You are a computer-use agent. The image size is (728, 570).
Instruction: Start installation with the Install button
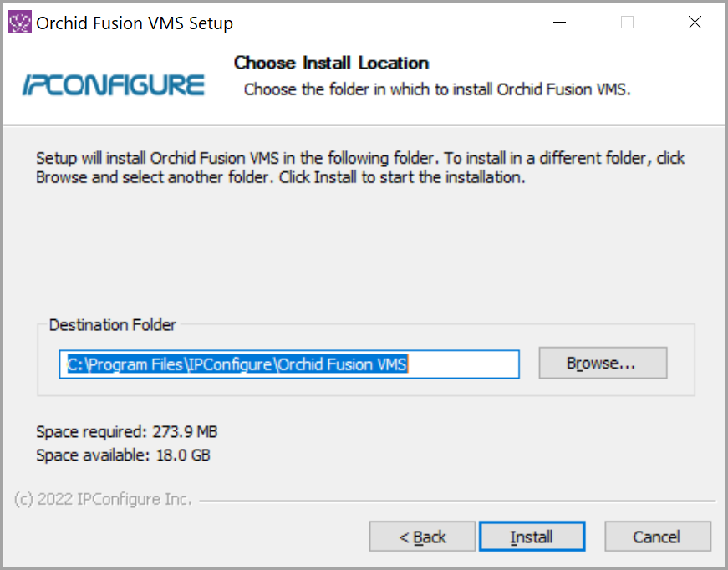(x=532, y=537)
